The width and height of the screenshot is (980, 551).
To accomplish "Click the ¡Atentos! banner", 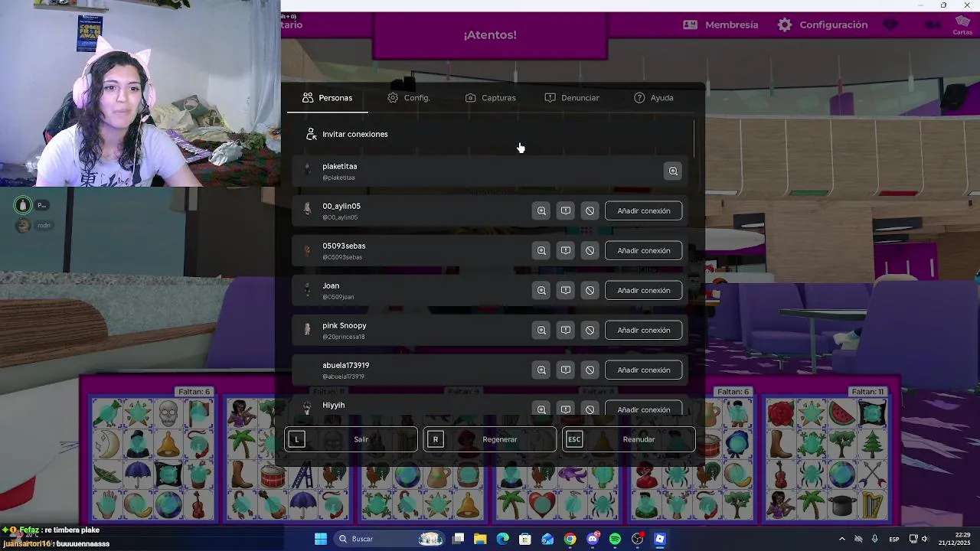I will (x=490, y=35).
